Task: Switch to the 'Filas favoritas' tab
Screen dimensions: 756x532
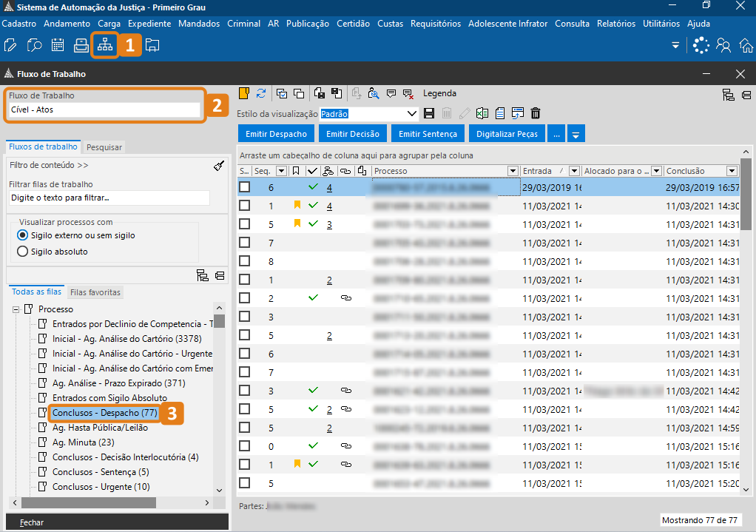Action: (95, 292)
